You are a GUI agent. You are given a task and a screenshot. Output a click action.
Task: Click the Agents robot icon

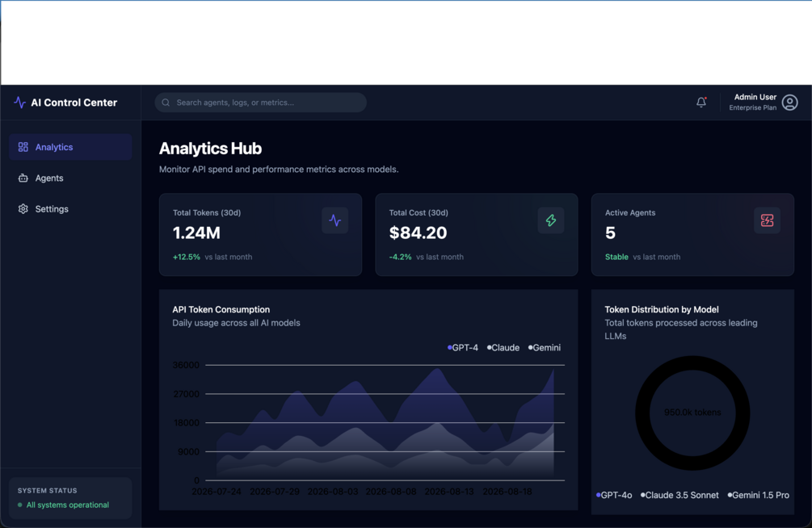tap(23, 178)
